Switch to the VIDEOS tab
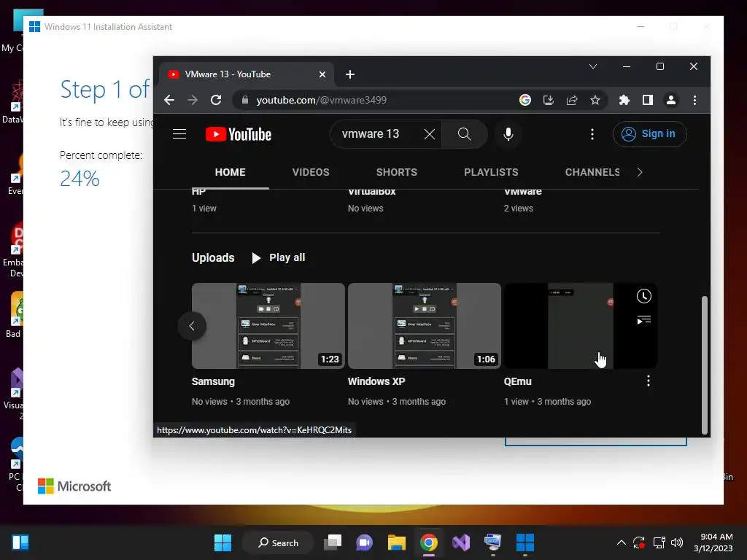Screen dimensions: 747x560 tap(311, 172)
